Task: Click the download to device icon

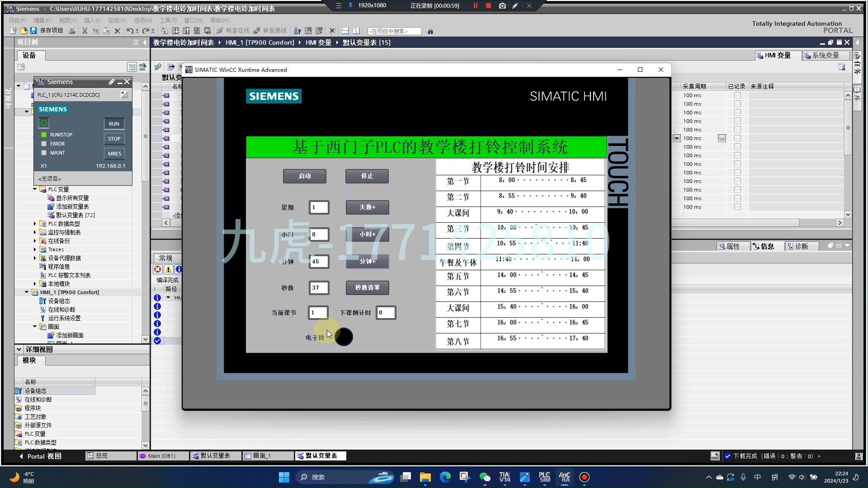Action: pyautogui.click(x=175, y=31)
